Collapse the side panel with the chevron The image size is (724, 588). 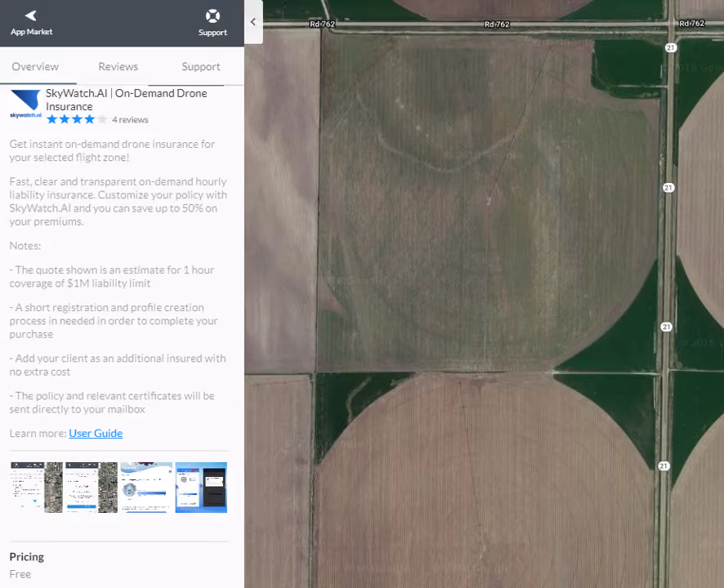click(253, 22)
